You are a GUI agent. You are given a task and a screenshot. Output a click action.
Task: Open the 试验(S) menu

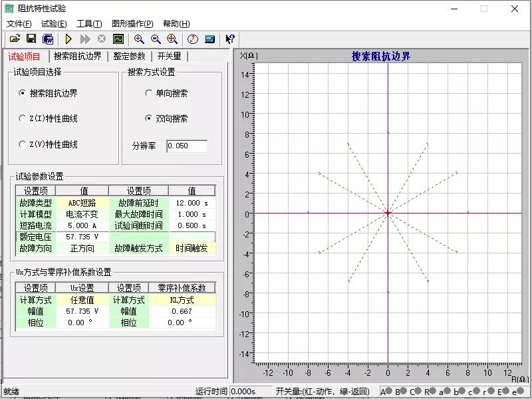pos(53,24)
